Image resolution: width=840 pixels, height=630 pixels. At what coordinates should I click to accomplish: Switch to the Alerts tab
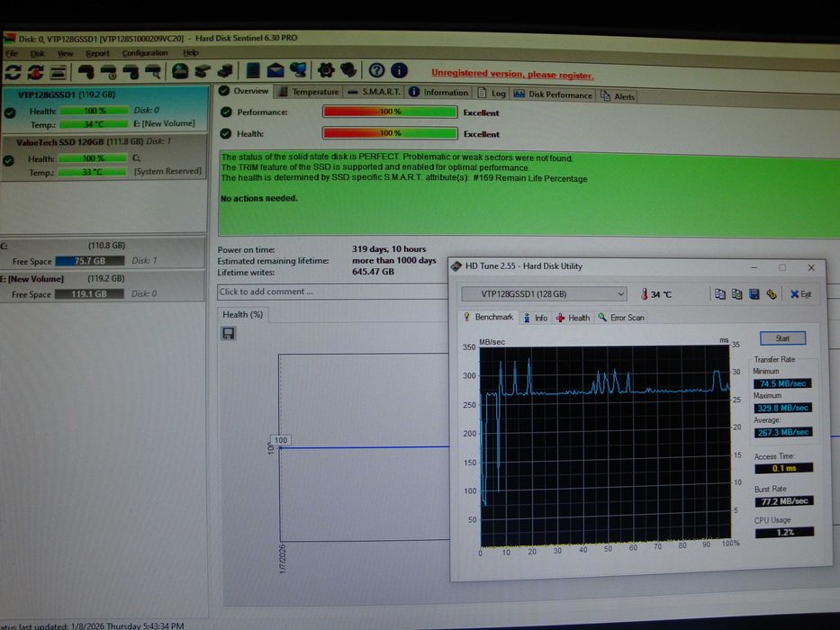(618, 96)
